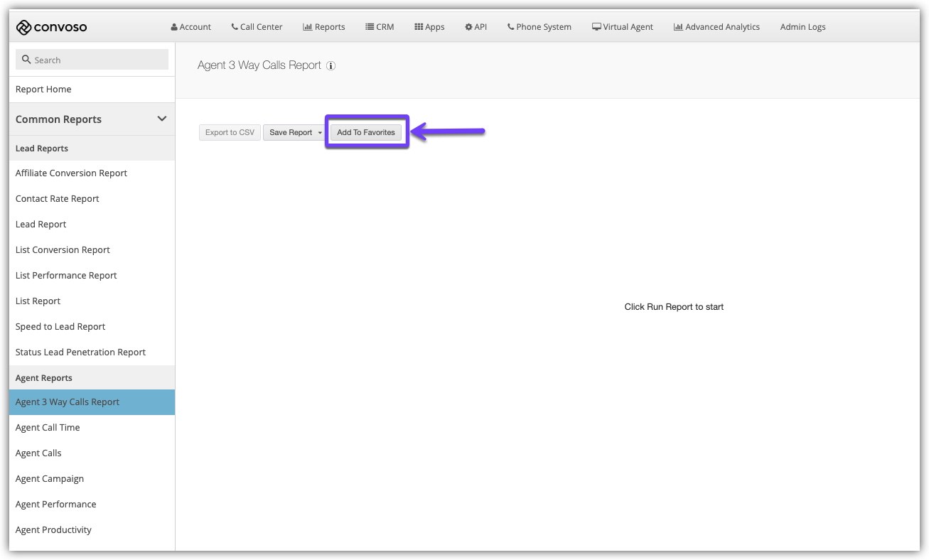Image resolution: width=929 pixels, height=560 pixels.
Task: Open the Reports menu
Action: point(324,27)
